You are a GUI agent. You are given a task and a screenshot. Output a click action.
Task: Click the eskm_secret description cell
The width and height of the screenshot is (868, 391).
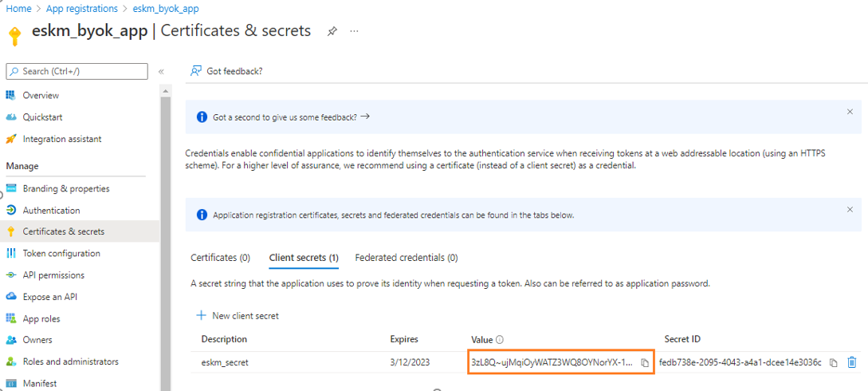(x=225, y=363)
